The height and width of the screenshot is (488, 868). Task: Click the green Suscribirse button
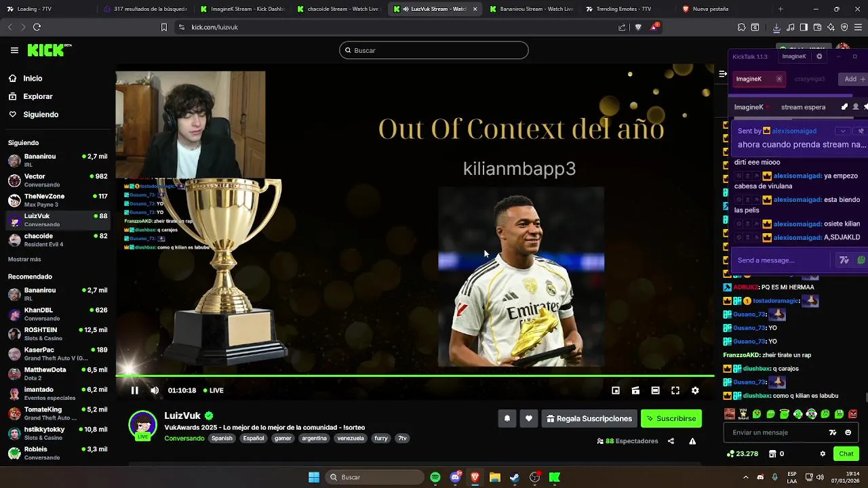671,419
